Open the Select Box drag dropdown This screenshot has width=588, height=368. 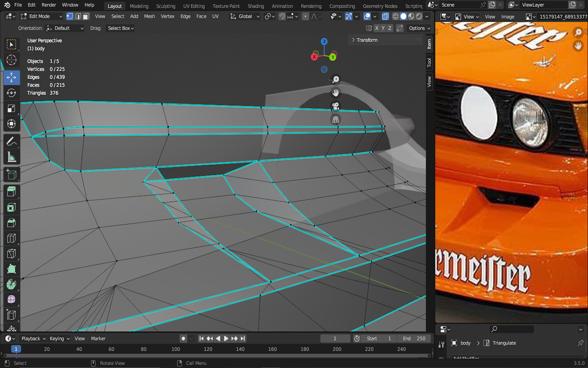120,28
